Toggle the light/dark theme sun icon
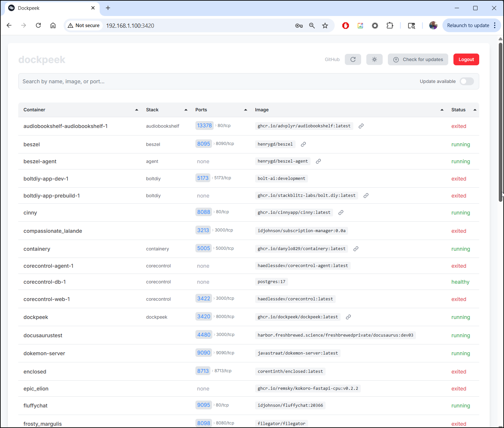 coord(374,59)
